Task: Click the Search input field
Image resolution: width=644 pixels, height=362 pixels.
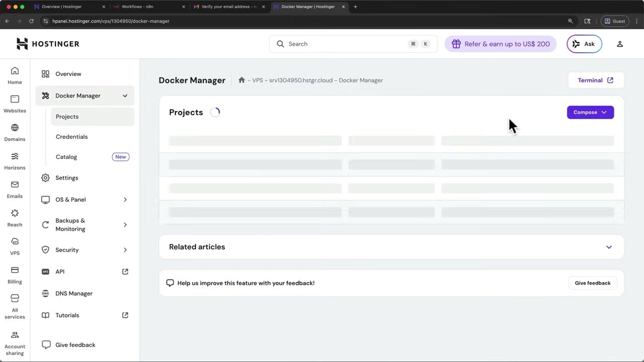Action: 353,44
